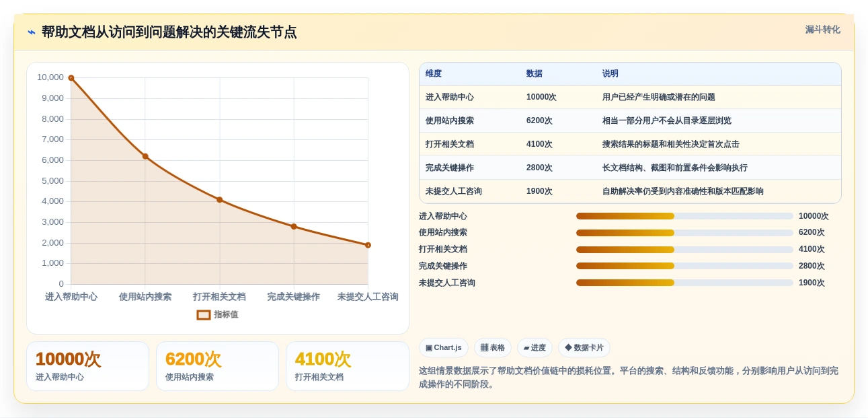
Task: Click the 10,000 y-axis label
Action: coord(50,77)
